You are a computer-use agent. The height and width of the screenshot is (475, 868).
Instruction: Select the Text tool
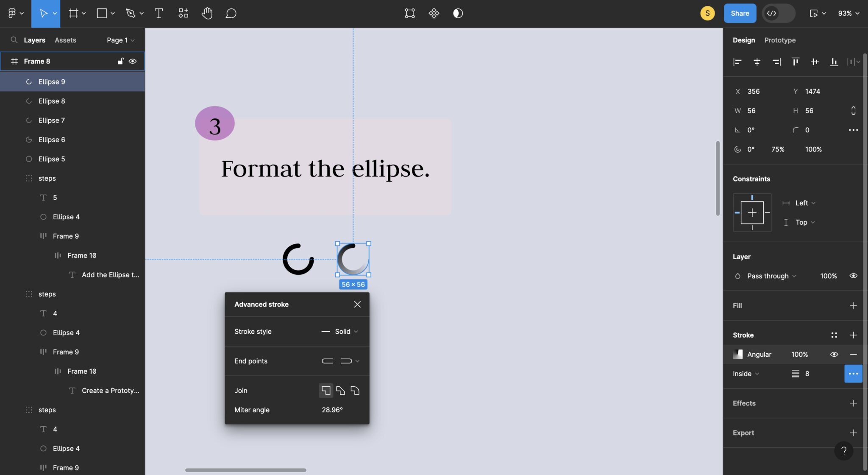(159, 13)
